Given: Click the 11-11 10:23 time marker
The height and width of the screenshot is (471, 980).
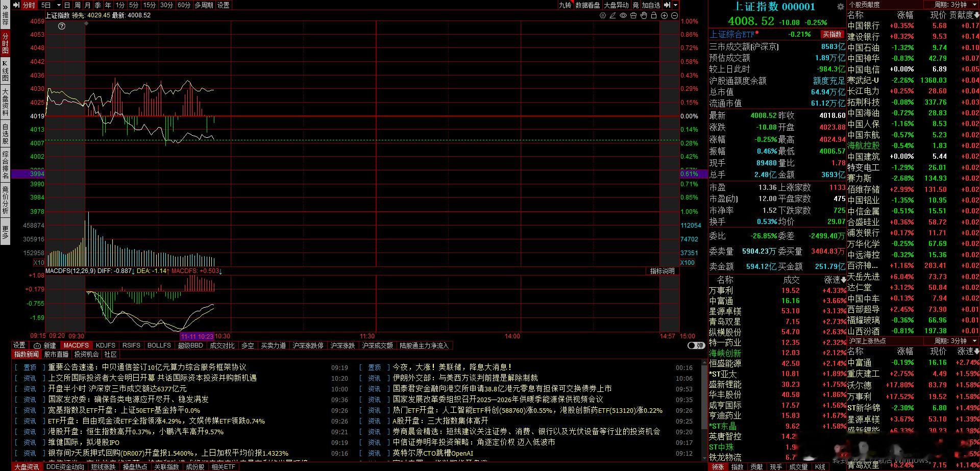Looking at the screenshot, I should pyautogui.click(x=197, y=336).
